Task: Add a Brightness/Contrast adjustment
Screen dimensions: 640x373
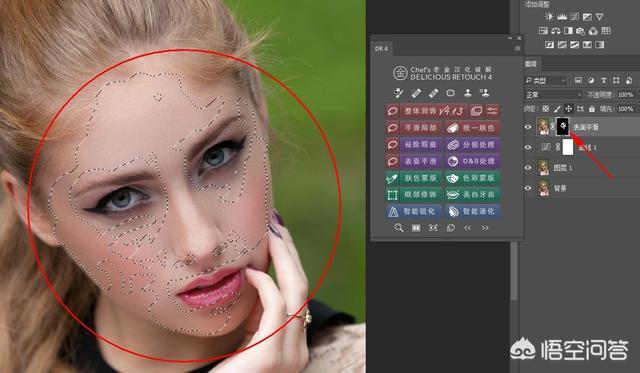Action: pos(549,16)
